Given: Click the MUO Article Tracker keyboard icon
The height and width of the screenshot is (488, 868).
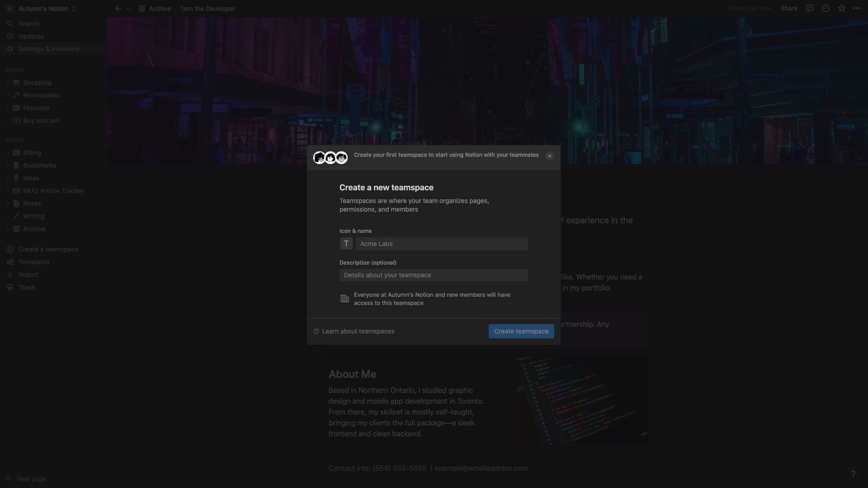Looking at the screenshot, I should click(16, 191).
